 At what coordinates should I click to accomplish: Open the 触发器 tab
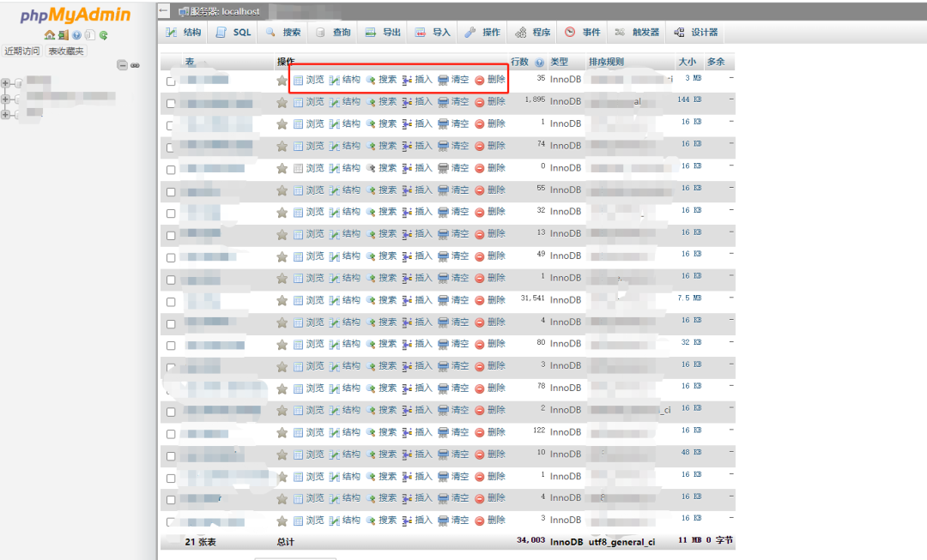pyautogui.click(x=637, y=33)
